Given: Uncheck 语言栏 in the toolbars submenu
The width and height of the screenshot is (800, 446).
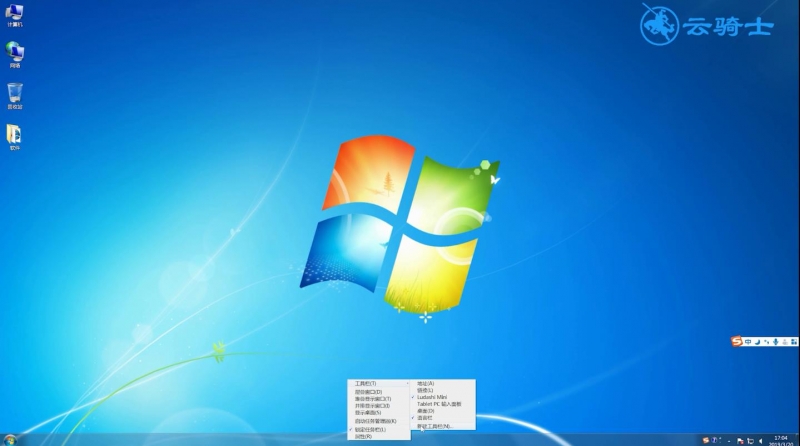Looking at the screenshot, I should tap(443, 417).
